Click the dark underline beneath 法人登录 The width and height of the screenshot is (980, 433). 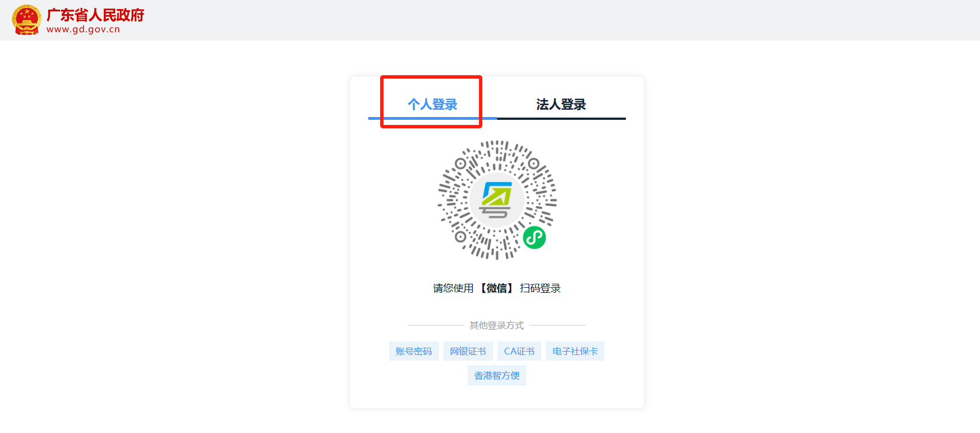click(561, 119)
